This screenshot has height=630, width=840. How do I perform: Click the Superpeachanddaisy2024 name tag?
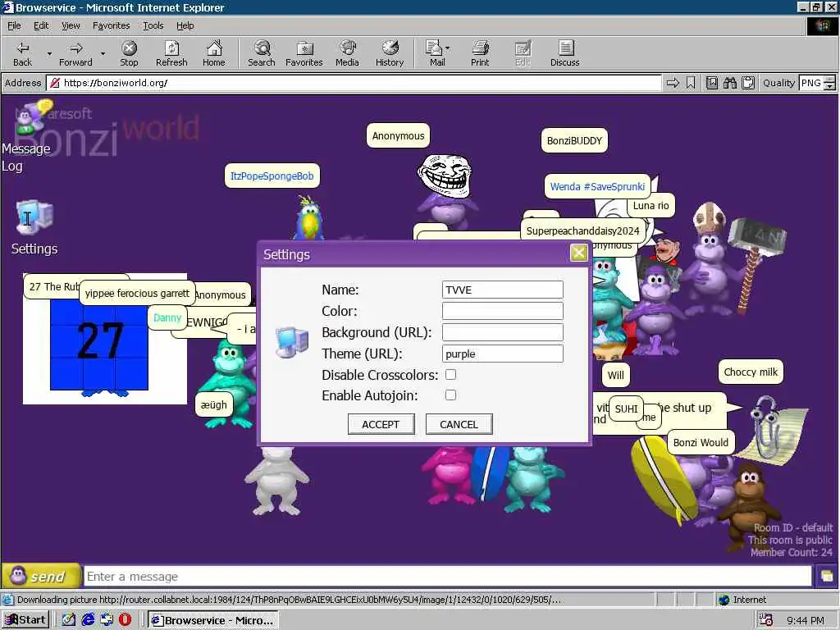click(583, 231)
